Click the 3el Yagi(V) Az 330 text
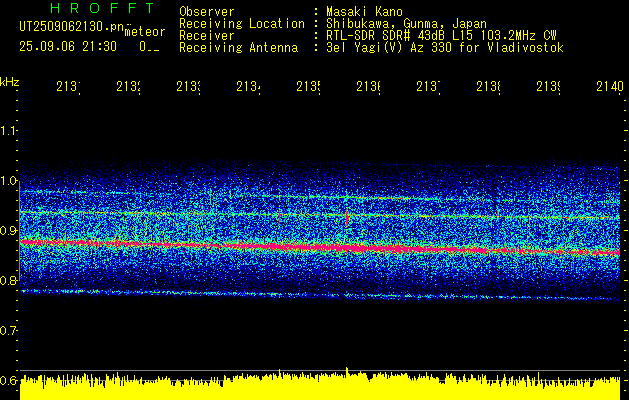The width and height of the screenshot is (629, 400). (x=445, y=48)
